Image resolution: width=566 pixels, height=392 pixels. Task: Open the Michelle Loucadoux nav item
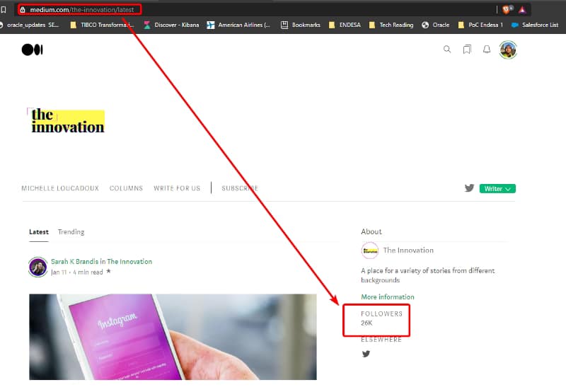pyautogui.click(x=60, y=188)
